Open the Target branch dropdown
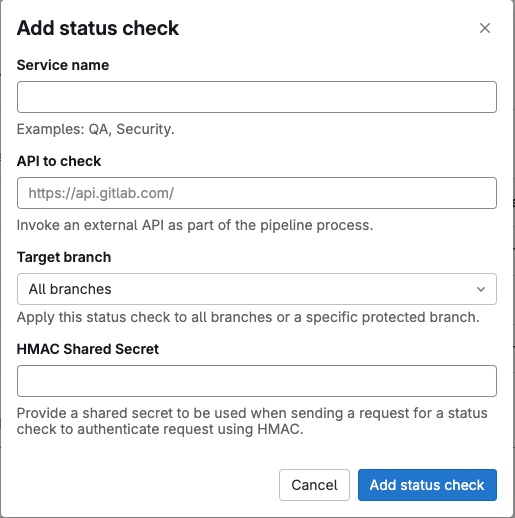 [257, 289]
